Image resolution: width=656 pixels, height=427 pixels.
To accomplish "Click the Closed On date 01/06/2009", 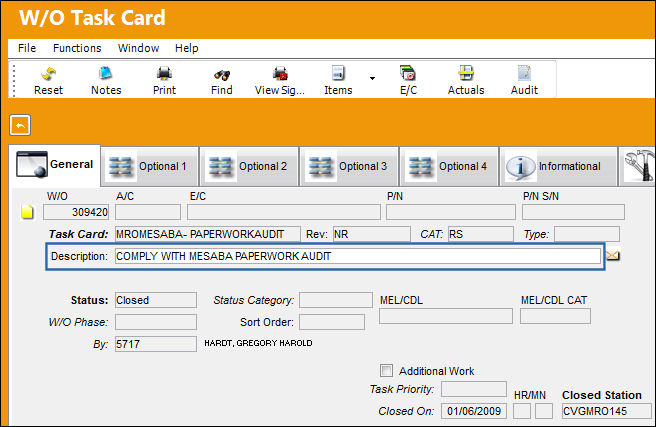I will click(x=474, y=411).
